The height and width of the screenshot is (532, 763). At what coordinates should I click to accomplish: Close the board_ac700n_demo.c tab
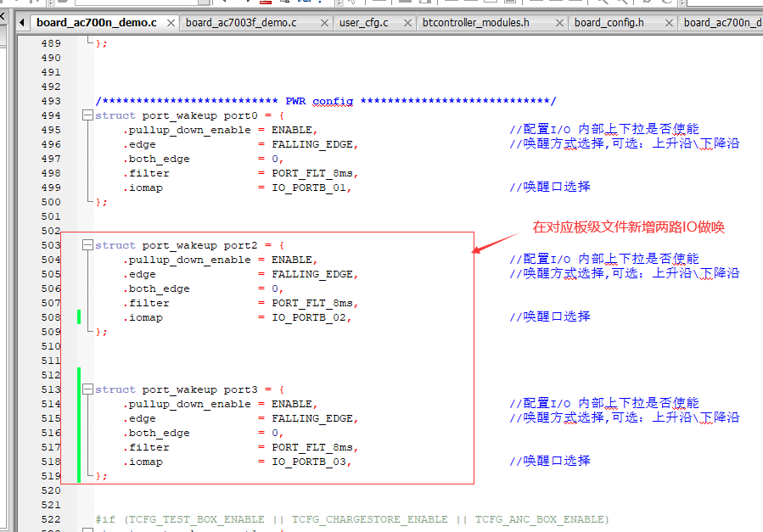click(171, 23)
